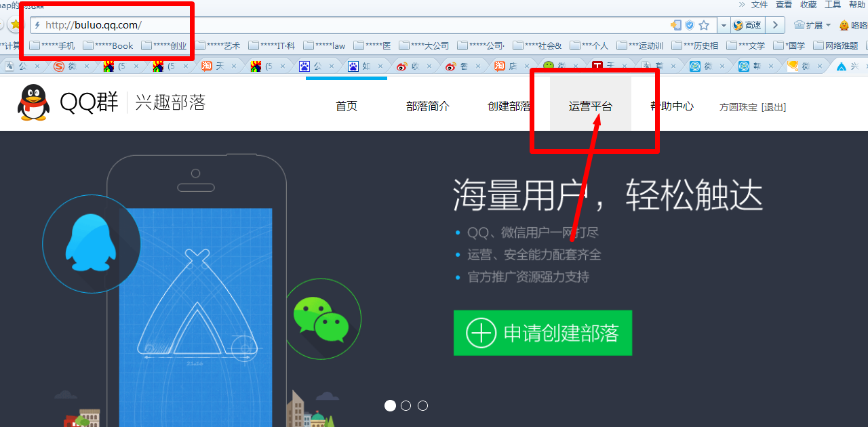The height and width of the screenshot is (427, 868).
Task: Click the bookmark star outline in address bar
Action: coord(704,25)
